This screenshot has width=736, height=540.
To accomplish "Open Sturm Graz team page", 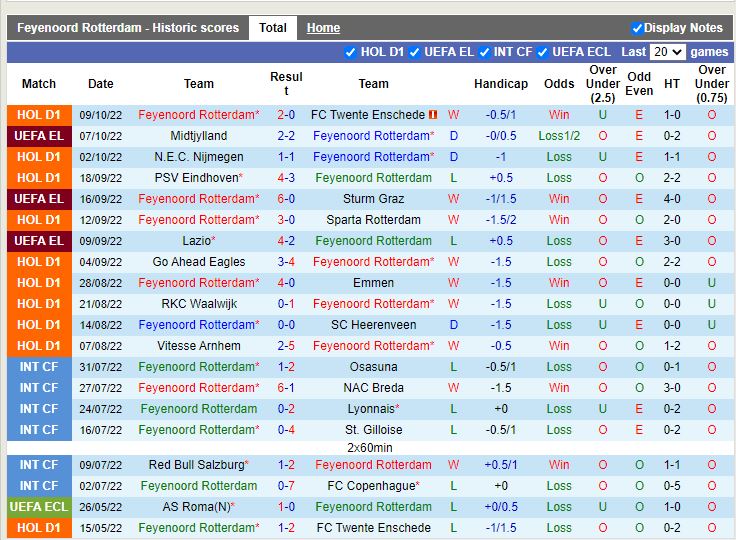I will coord(373,199).
